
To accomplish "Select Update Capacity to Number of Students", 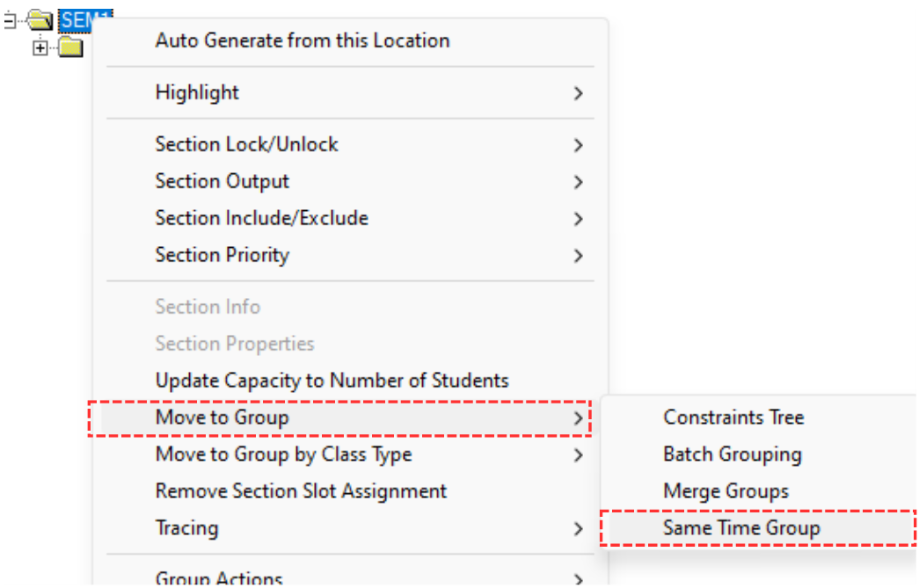I will click(332, 381).
